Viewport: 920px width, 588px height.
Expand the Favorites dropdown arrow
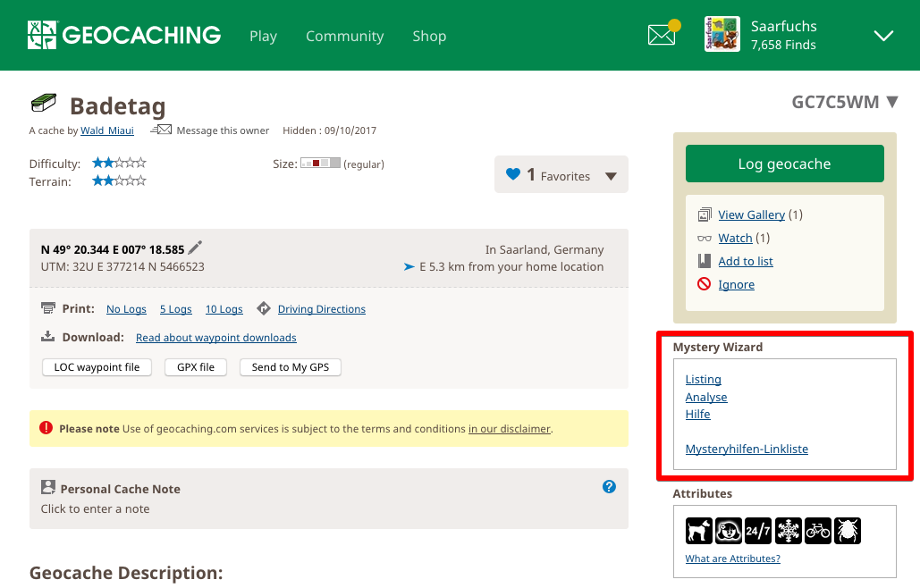coord(611,176)
